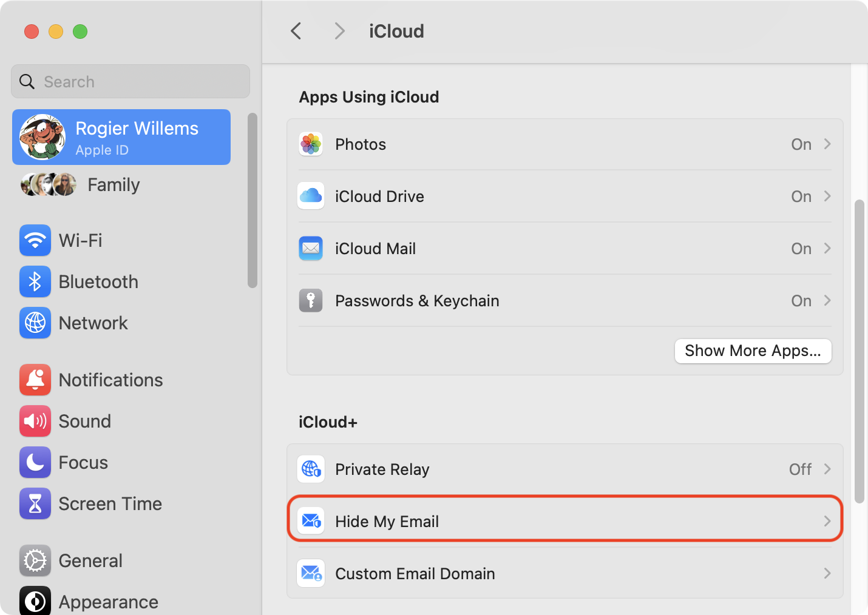Open Photos settings via its chevron
The width and height of the screenshot is (868, 615).
827,144
